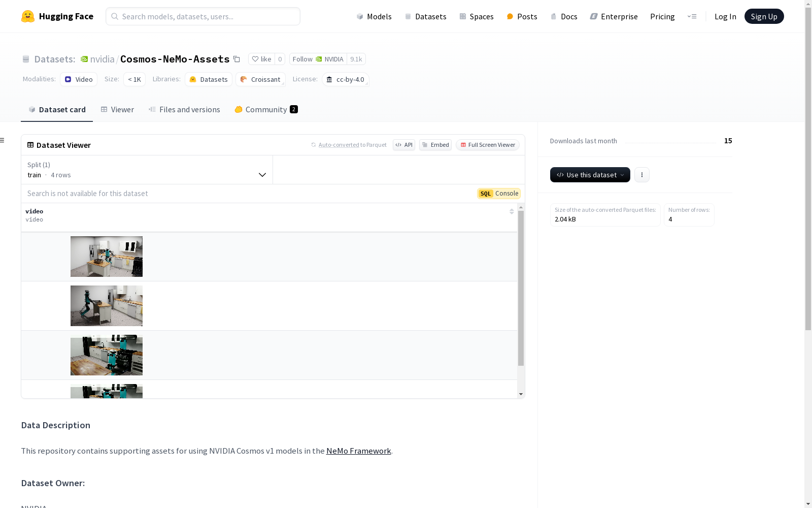Click the Sign Up button
812x508 pixels.
tap(764, 16)
